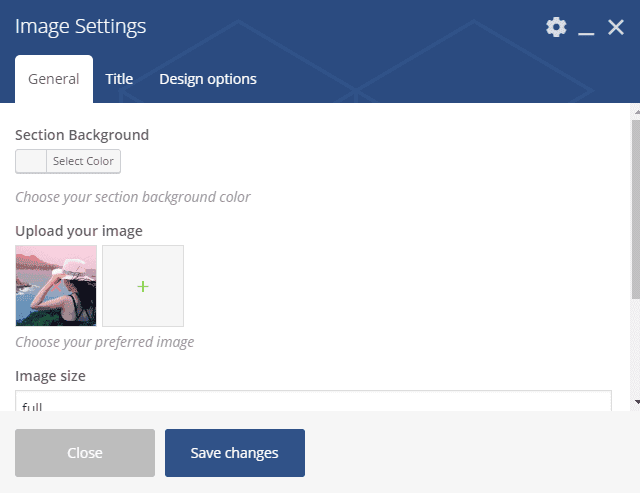
Task: Click the Section Background color preview swatch
Action: 31,161
